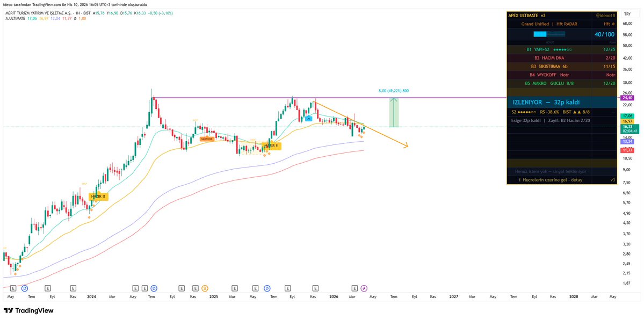The height and width of the screenshot is (320, 644).
Task: Click the A.ULTIMATE indicator legend name
Action: coord(15,18)
